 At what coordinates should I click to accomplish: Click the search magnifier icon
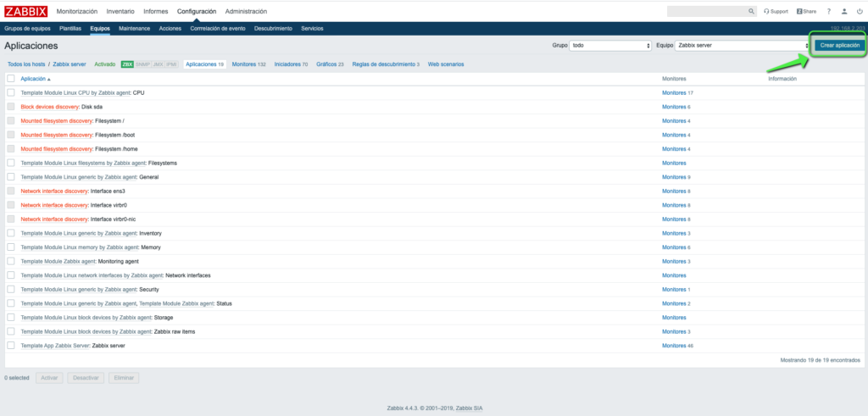click(751, 11)
